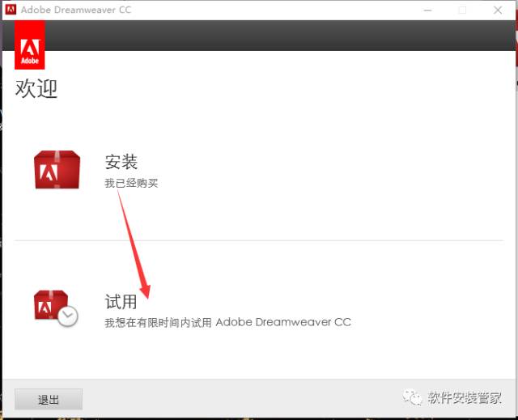Image resolution: width=518 pixels, height=420 pixels.
Task: Click the 我已经购买 subtitle text
Action: click(131, 183)
